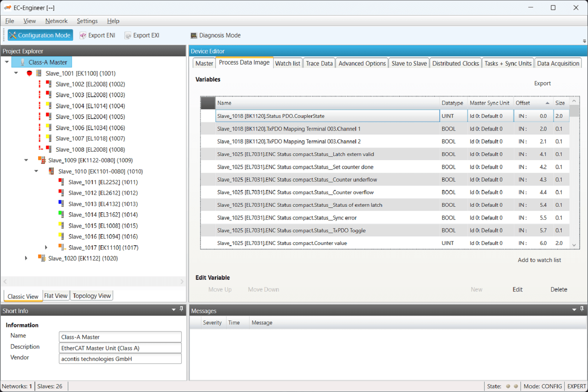The height and width of the screenshot is (392, 588).
Task: Click the variables table vertical scrollbar down arrow
Action: 574,245
